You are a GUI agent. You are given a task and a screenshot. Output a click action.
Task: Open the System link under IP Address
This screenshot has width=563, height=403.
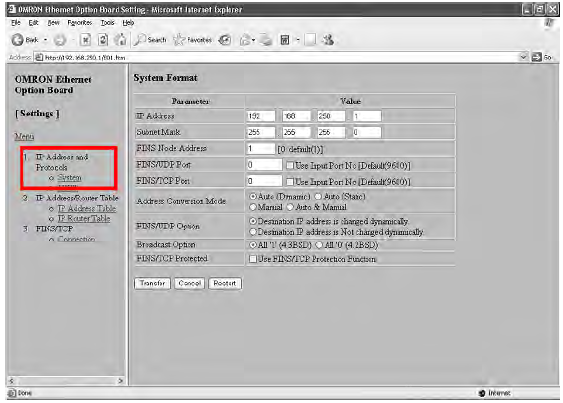pyautogui.click(x=69, y=178)
